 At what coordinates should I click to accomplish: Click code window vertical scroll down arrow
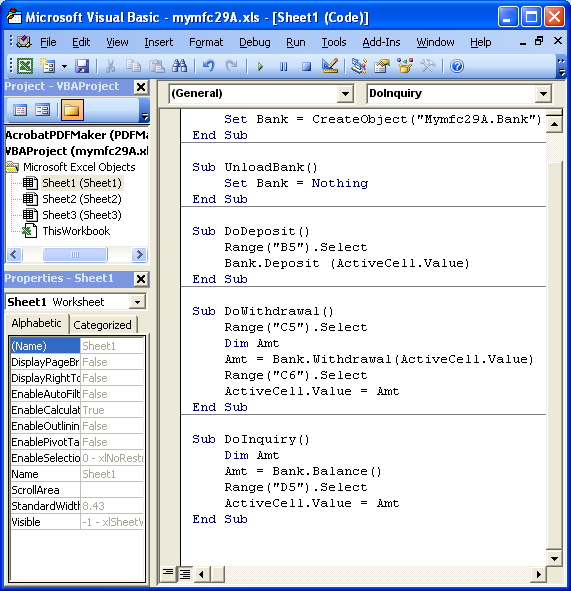[554, 558]
